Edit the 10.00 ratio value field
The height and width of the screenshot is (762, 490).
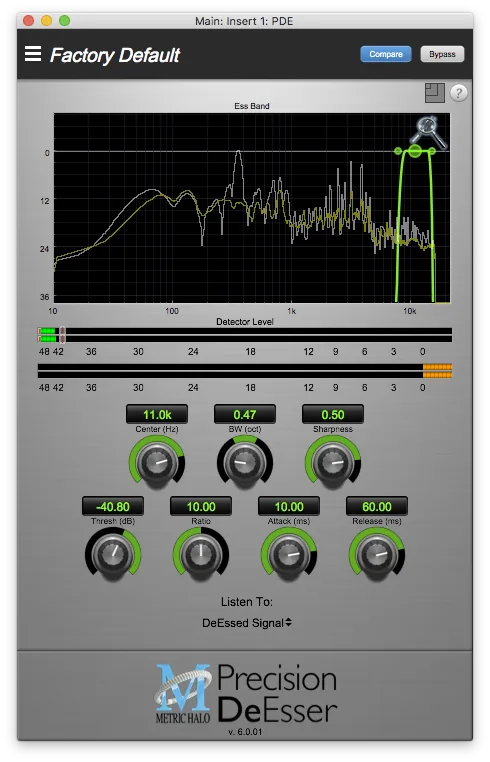coord(201,506)
